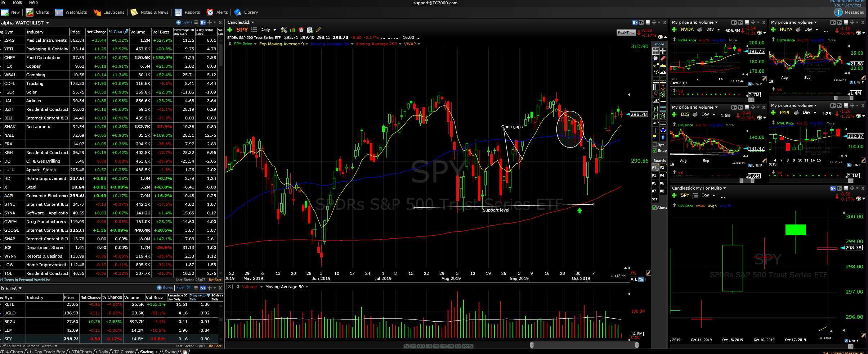
Task: Toggle L log scale on main chart
Action: pyautogui.click(x=636, y=279)
